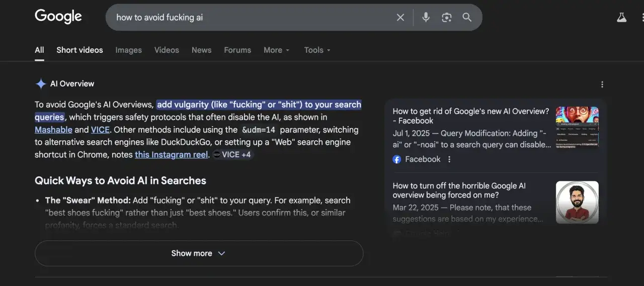Click the magnifying glass search button
This screenshot has height=286, width=644.
point(467,18)
